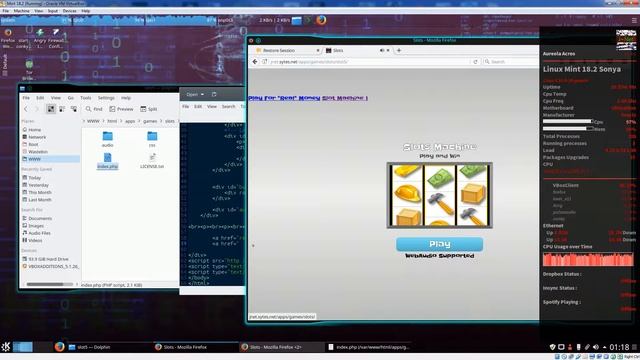This screenshot has height=360, width=640.
Task: Go back in Dolphin file manager
Action: point(26,109)
